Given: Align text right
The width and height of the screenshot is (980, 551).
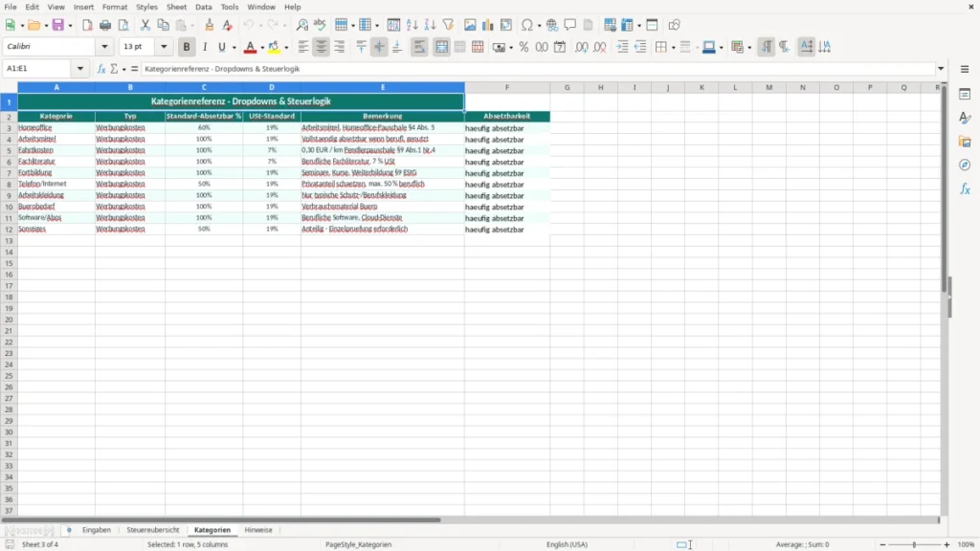Looking at the screenshot, I should pos(340,47).
